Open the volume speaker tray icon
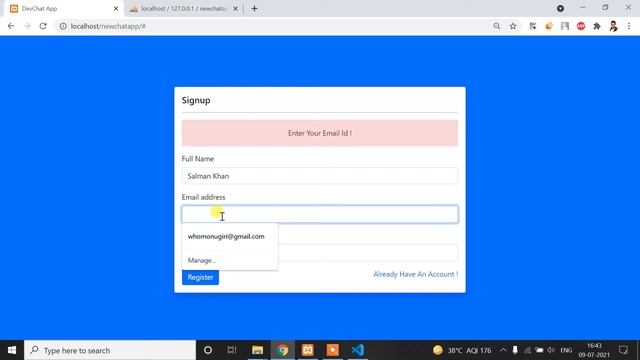 tap(551, 350)
